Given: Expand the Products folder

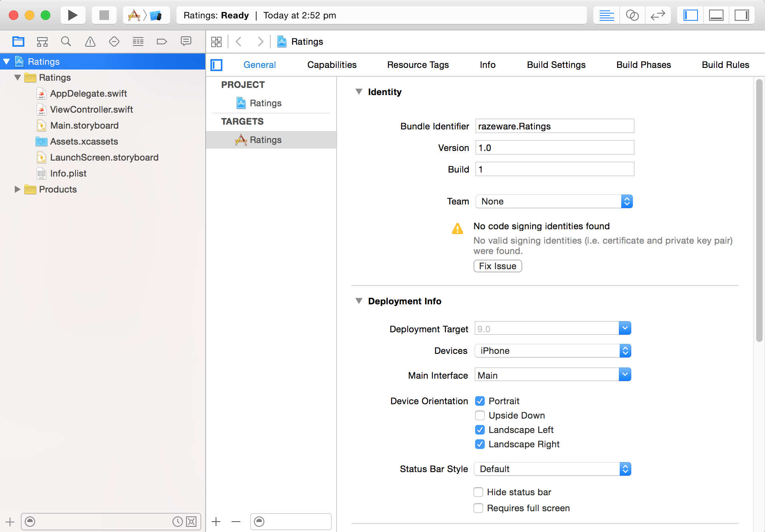Looking at the screenshot, I should [x=18, y=189].
